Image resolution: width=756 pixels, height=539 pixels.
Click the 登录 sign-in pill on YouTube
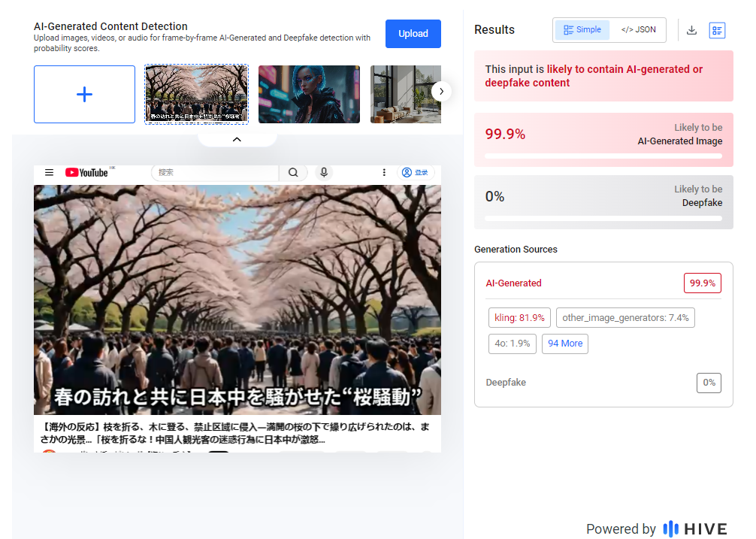416,172
